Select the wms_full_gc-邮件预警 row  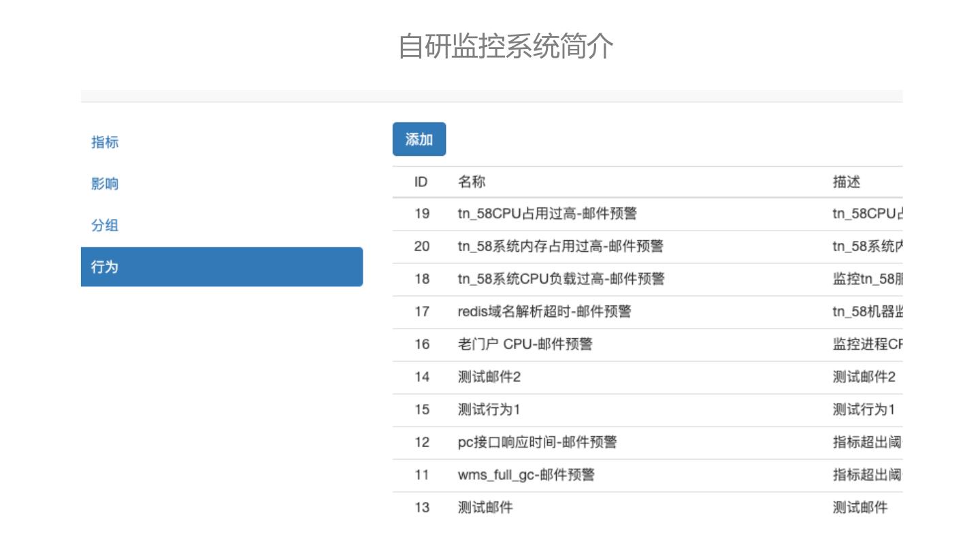(x=526, y=475)
